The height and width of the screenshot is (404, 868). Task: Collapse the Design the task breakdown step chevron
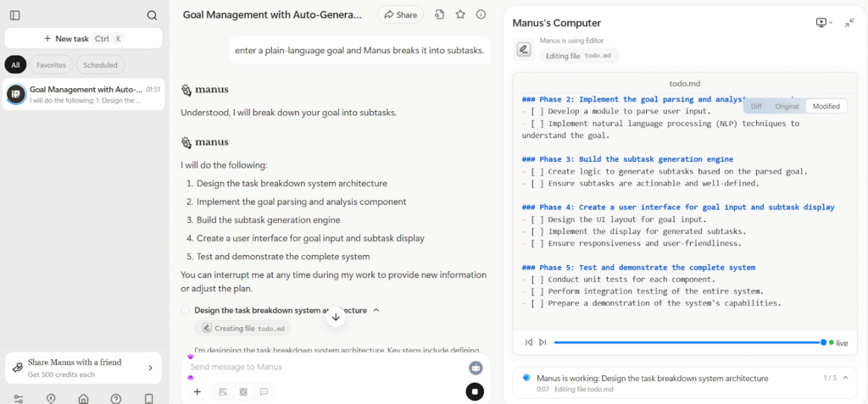[376, 311]
